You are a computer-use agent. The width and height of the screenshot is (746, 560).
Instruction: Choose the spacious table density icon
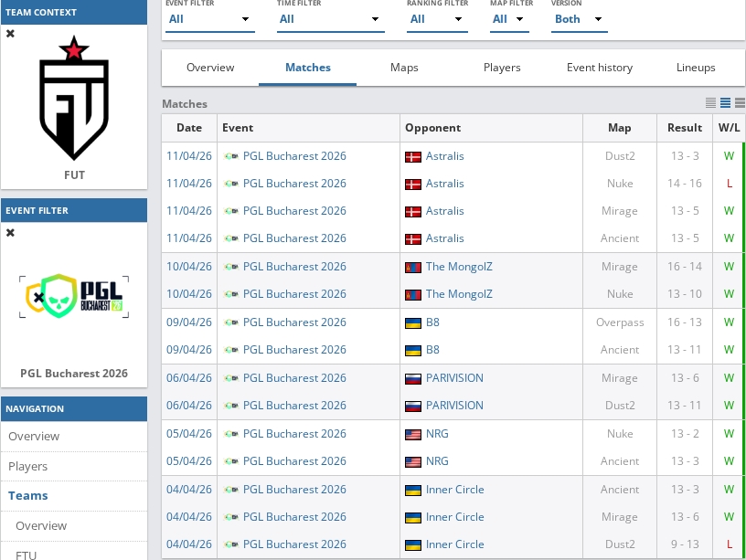tap(740, 102)
